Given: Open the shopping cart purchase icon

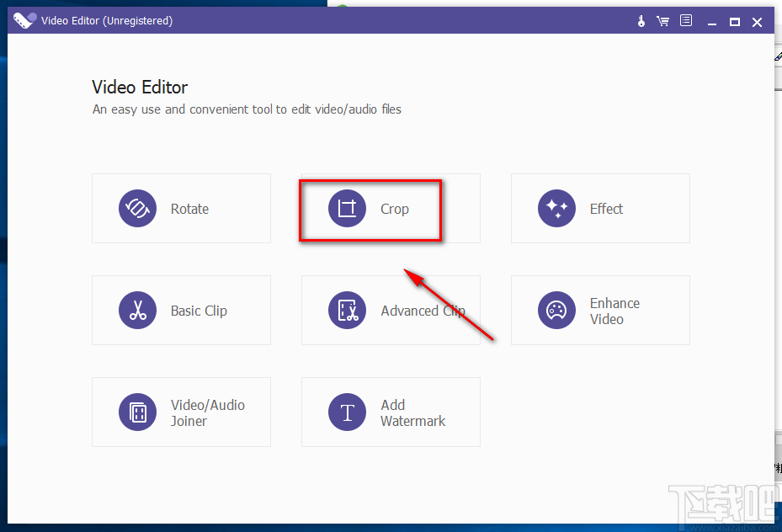Looking at the screenshot, I should click(663, 21).
